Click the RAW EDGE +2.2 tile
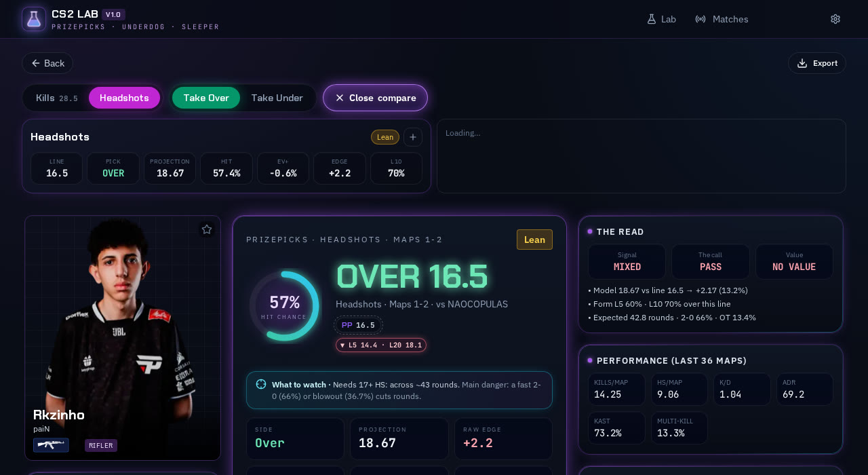Screen dimensions: 868x475 [503, 438]
